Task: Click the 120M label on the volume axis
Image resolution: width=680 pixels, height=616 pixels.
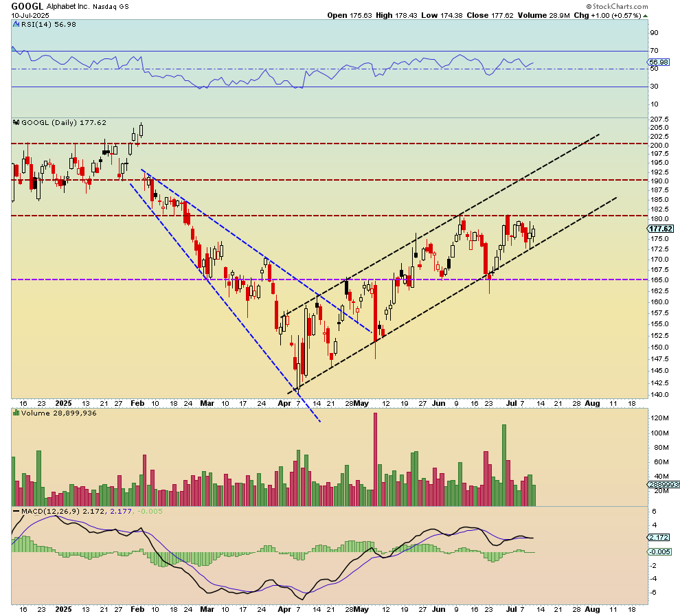Action: [x=660, y=418]
